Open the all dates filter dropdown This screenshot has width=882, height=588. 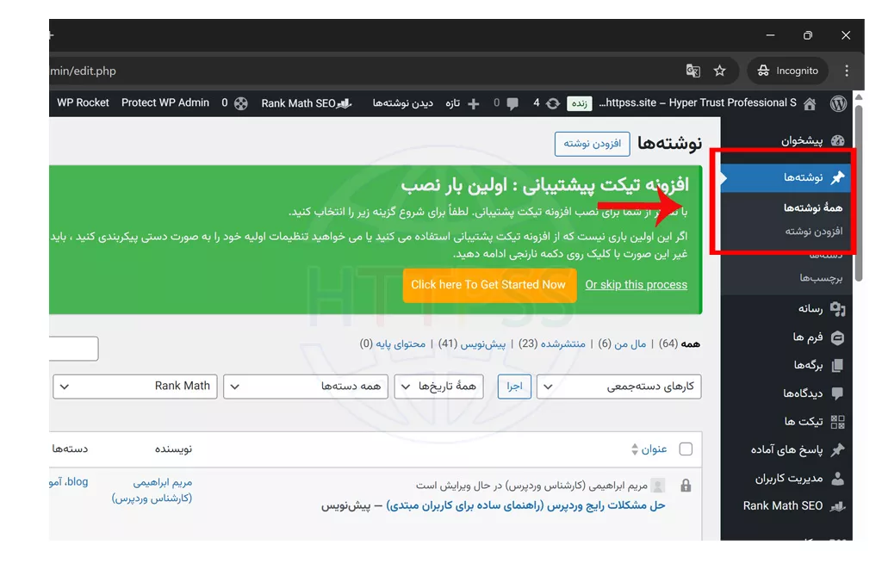[439, 387]
